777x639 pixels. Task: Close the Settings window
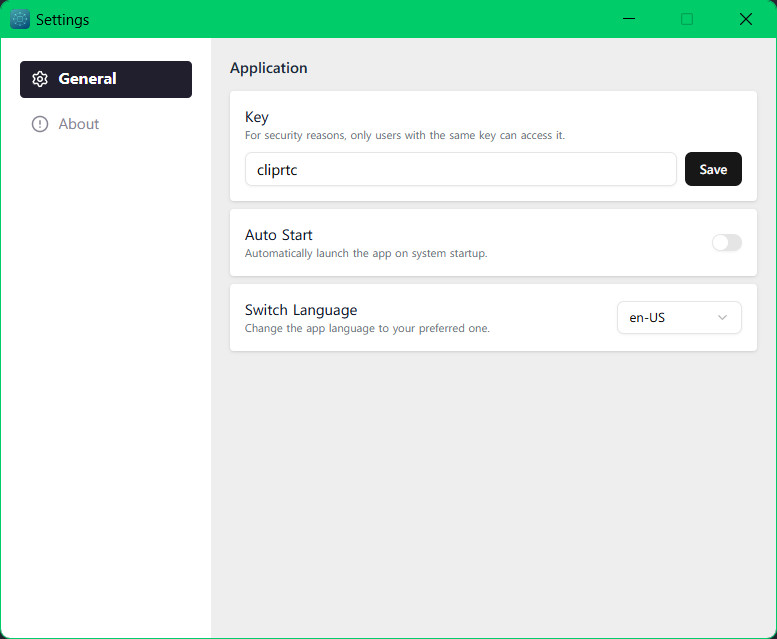(x=746, y=19)
